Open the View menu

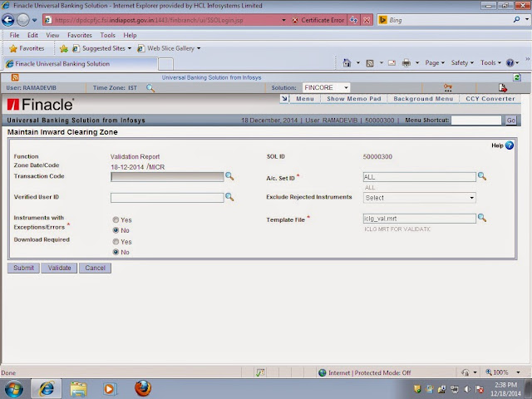tap(52, 35)
